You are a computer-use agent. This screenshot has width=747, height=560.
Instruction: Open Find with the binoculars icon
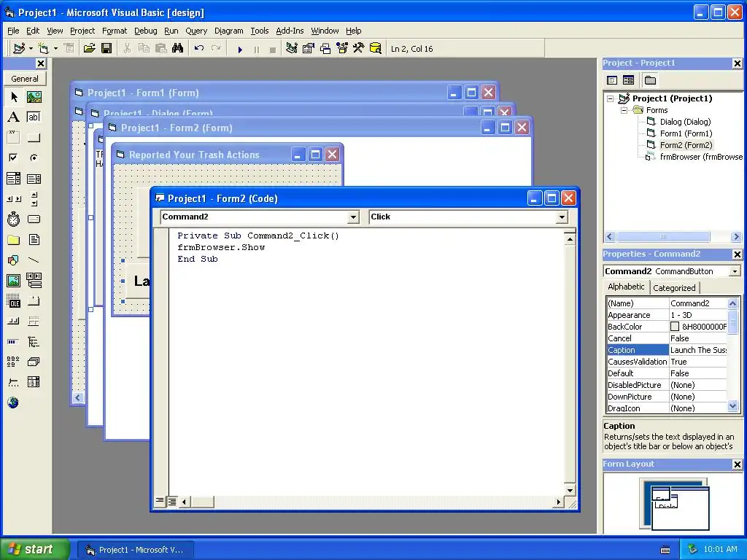click(178, 49)
